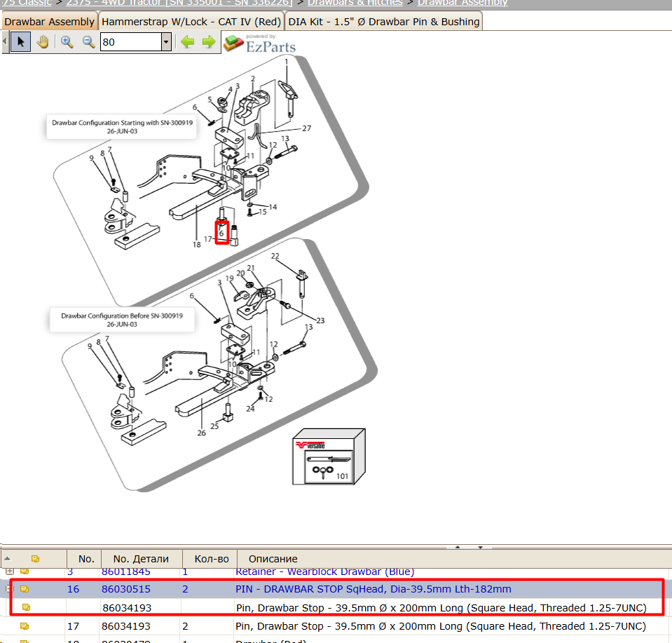
Task: Open part number link 86030515
Action: (x=126, y=589)
